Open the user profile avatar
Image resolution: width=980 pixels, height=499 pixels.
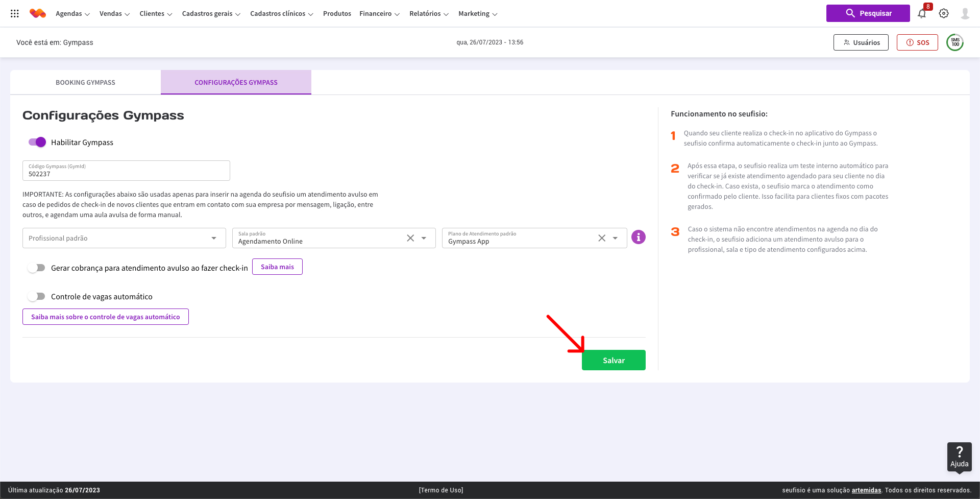coord(965,14)
